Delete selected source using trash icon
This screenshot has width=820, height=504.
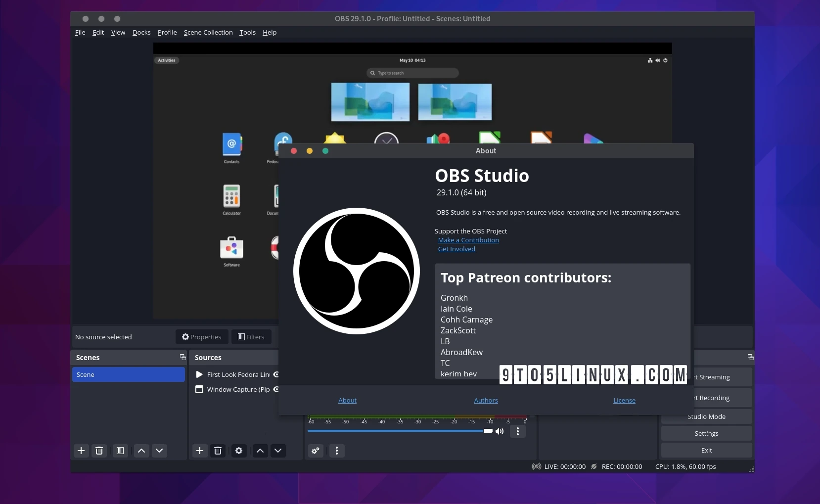[x=218, y=451]
